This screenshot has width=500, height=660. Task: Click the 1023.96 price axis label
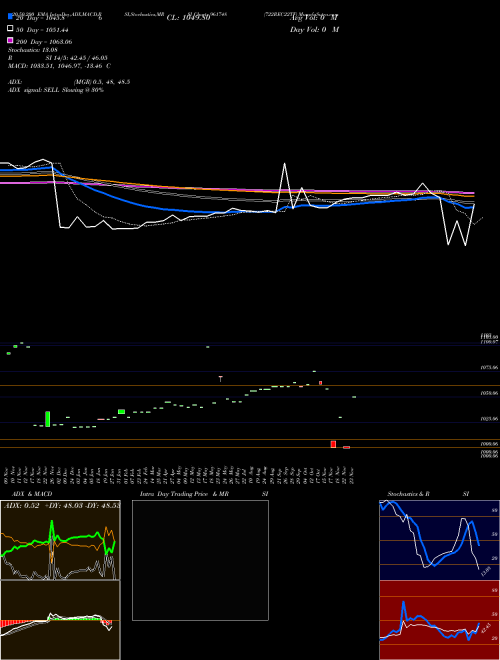pyautogui.click(x=489, y=419)
